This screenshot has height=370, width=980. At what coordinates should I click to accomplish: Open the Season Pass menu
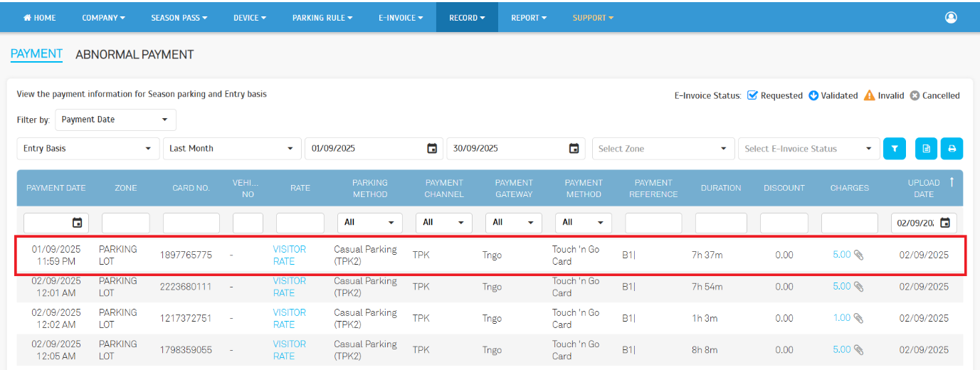pos(179,18)
